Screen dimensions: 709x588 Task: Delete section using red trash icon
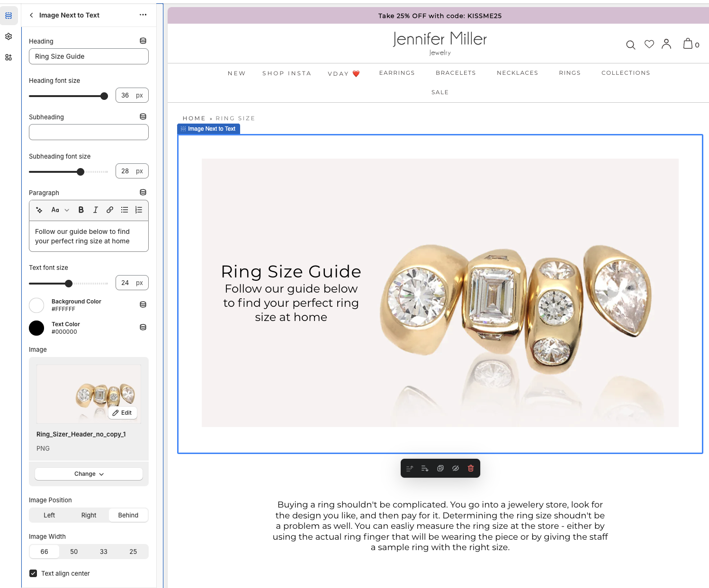[x=471, y=468]
